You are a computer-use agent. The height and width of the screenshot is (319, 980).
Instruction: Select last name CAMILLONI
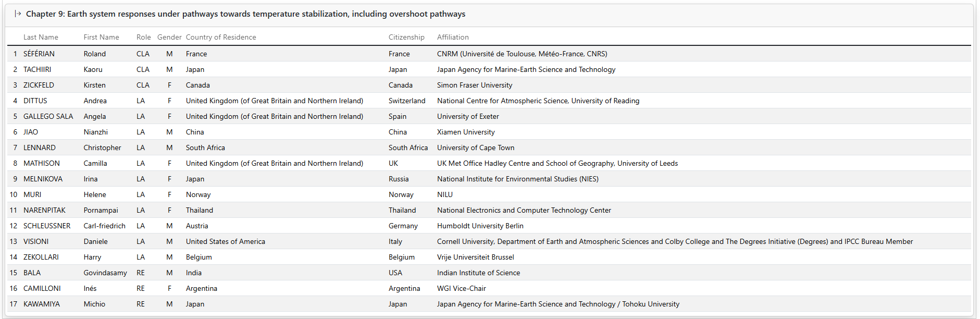click(42, 288)
